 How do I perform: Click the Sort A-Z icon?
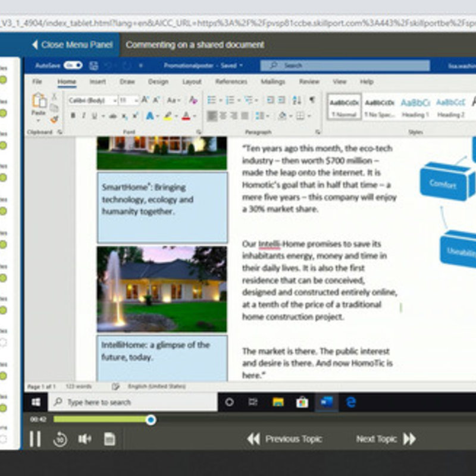pos(296,100)
